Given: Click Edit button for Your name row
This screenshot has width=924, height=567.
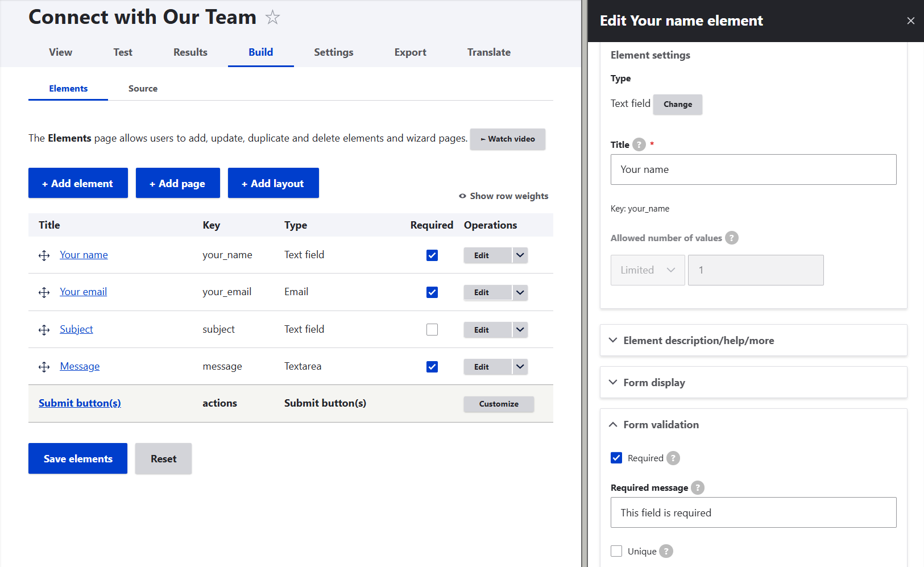Looking at the screenshot, I should pyautogui.click(x=488, y=255).
